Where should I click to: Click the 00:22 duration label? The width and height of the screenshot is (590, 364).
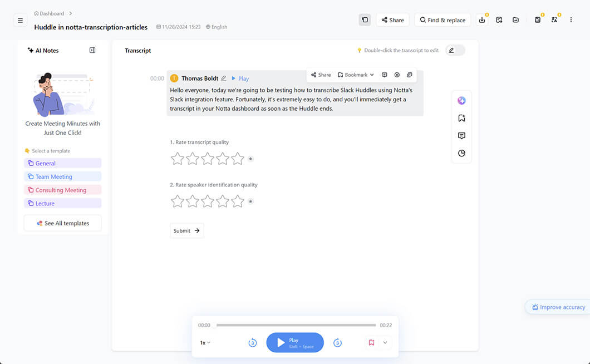click(x=386, y=325)
